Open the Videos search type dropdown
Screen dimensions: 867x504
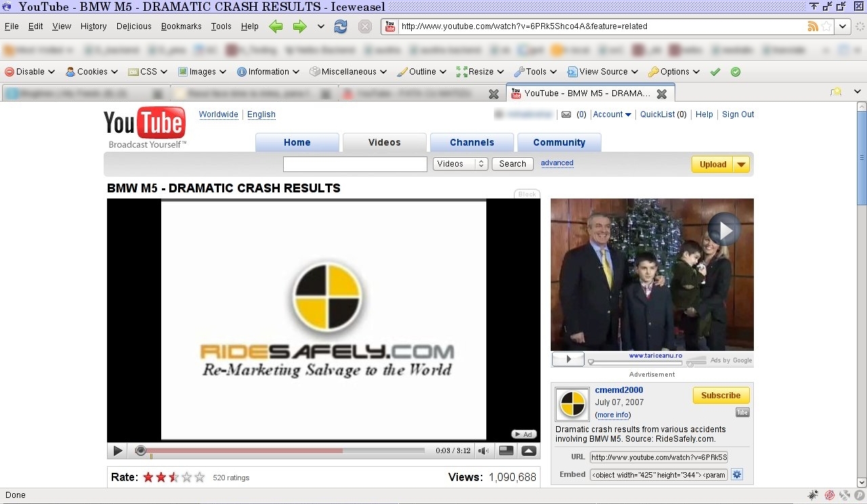click(460, 164)
